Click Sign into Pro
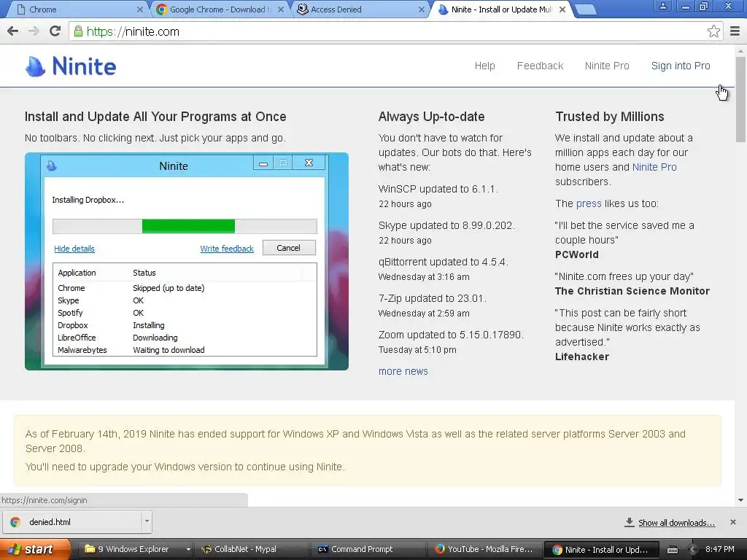 [x=681, y=66]
